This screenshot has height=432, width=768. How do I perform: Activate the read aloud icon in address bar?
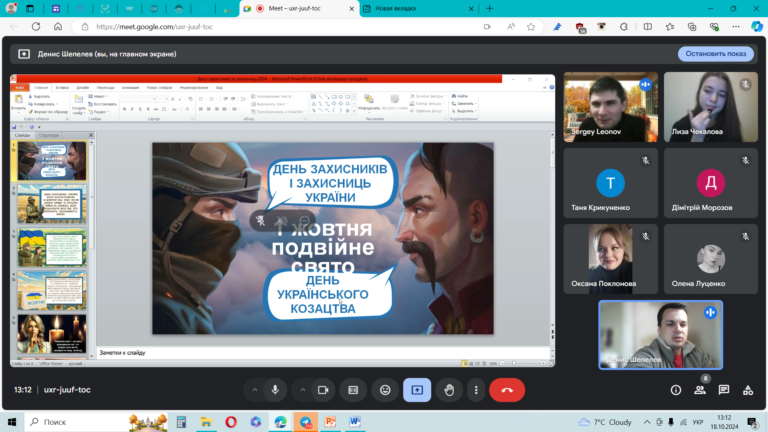510,26
